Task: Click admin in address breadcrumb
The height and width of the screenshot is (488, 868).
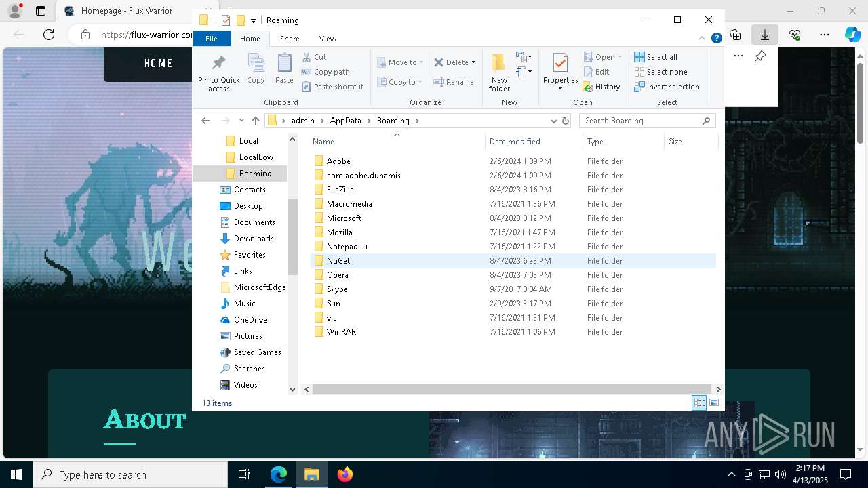Action: click(303, 121)
